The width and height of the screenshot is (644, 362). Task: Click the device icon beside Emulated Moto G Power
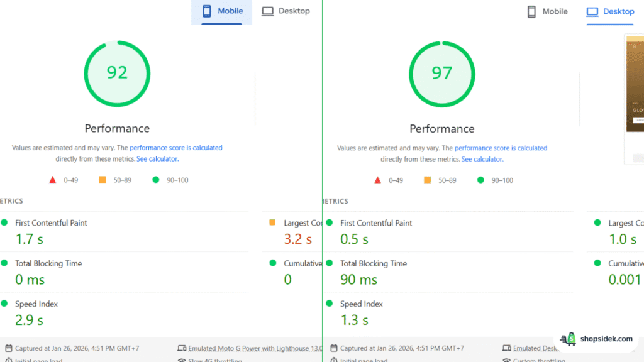[182, 348]
